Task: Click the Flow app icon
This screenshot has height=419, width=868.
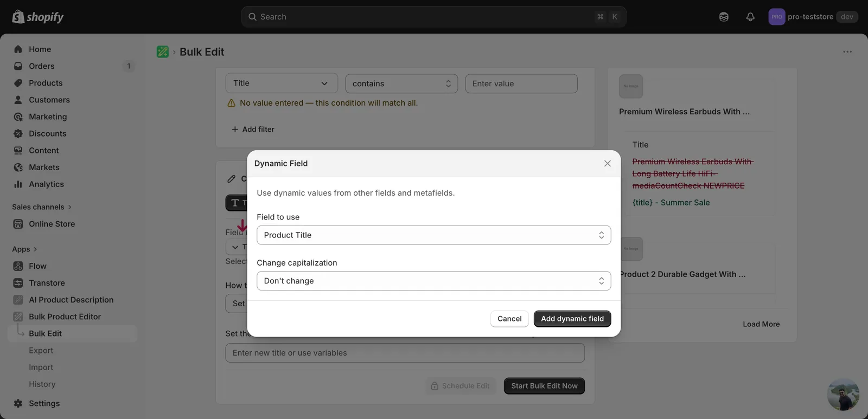Action: 18,266
